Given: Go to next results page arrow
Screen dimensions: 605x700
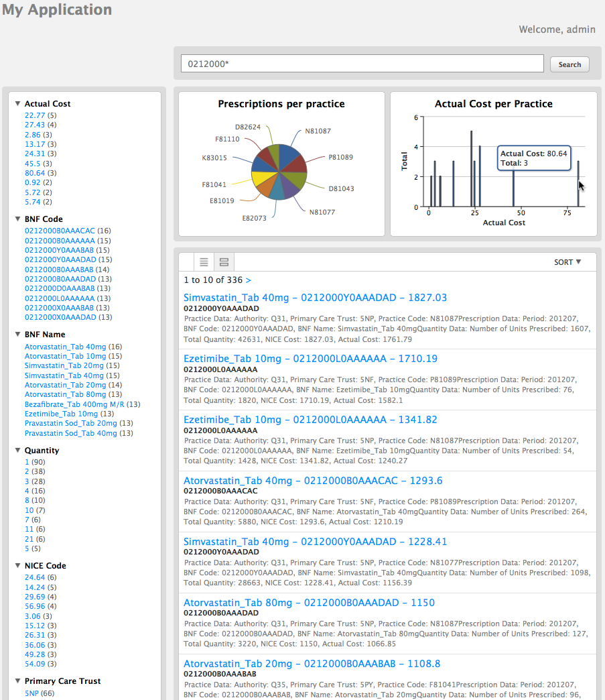Looking at the screenshot, I should 249,280.
